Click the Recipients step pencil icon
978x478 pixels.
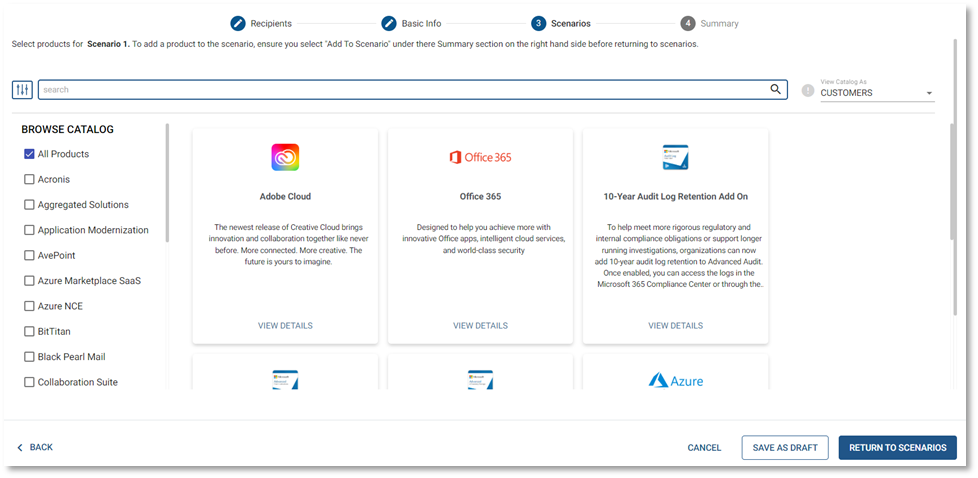pyautogui.click(x=238, y=24)
